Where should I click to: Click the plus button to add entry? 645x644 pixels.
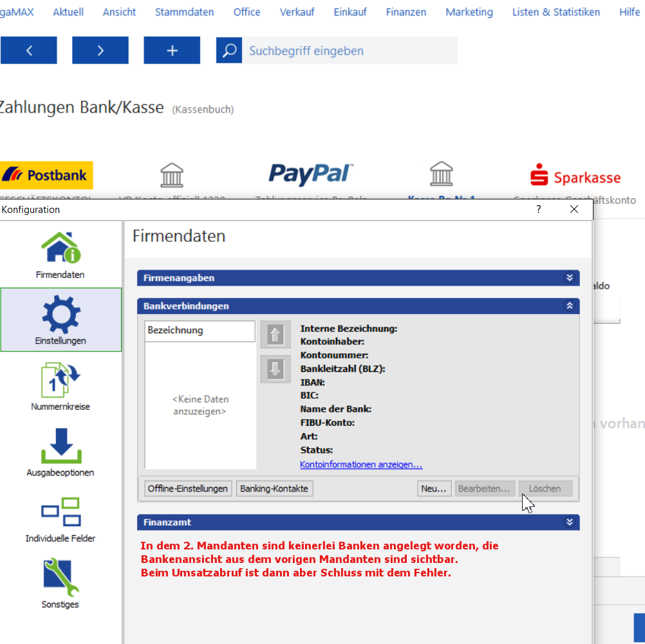click(x=172, y=50)
